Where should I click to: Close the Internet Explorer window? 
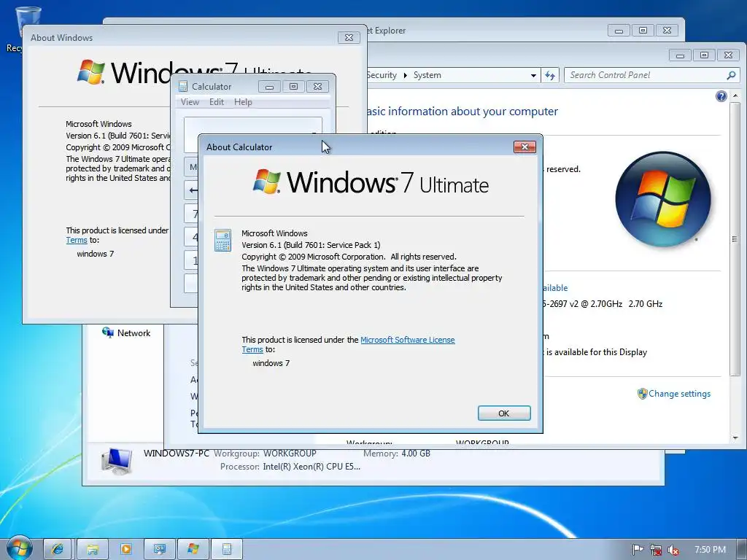click(x=667, y=31)
